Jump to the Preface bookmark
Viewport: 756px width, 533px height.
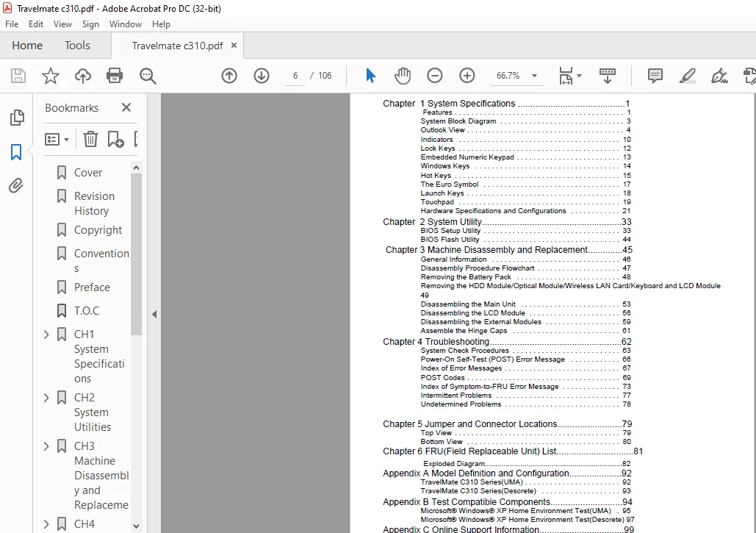(92, 287)
